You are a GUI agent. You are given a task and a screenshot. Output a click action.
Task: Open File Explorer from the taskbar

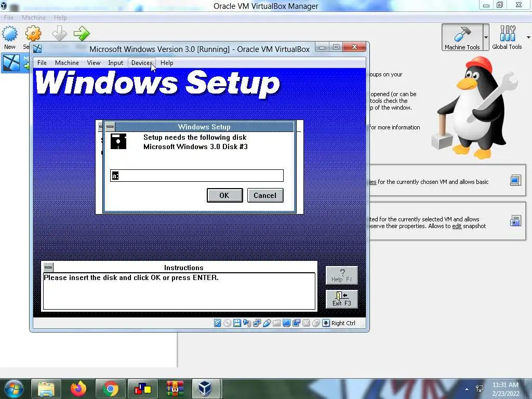(x=46, y=389)
